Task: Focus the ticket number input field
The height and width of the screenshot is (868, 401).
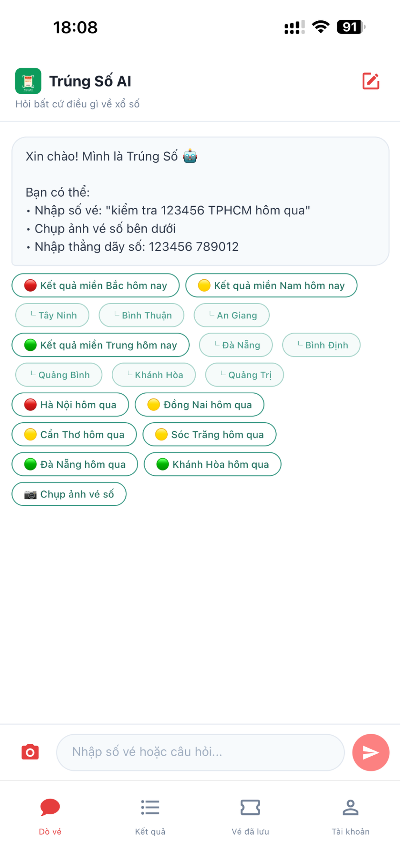Action: pyautogui.click(x=200, y=752)
